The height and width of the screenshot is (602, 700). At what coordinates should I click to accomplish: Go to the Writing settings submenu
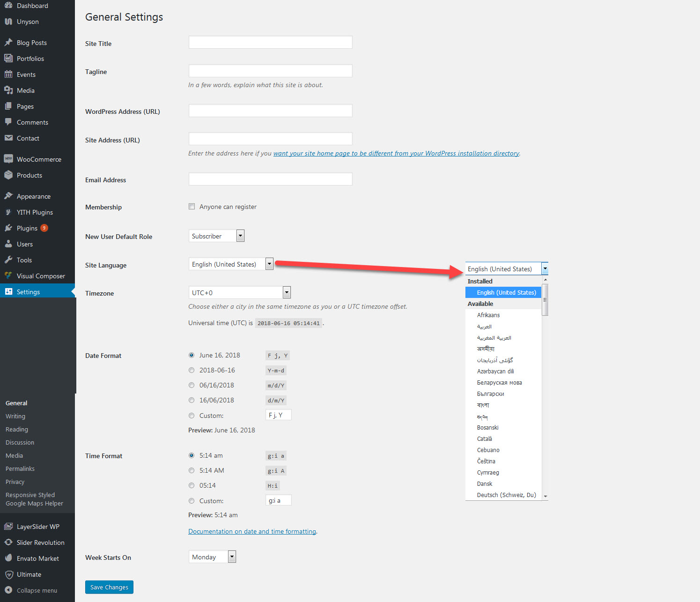click(15, 416)
